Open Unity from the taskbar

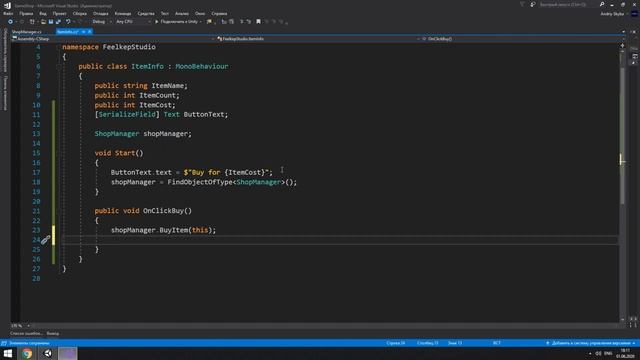coord(48,353)
